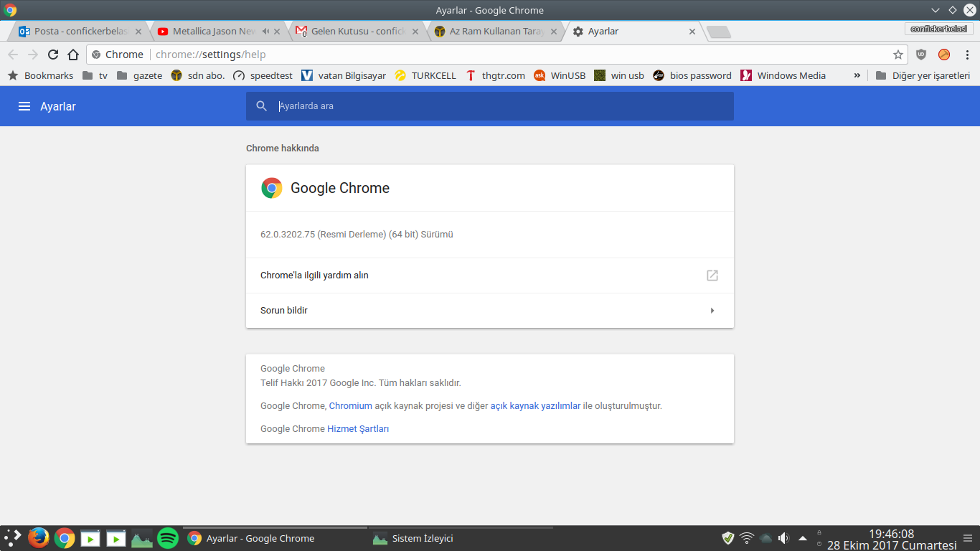The width and height of the screenshot is (980, 551).
Task: Bookmark this page with the star icon
Action: click(x=898, y=55)
